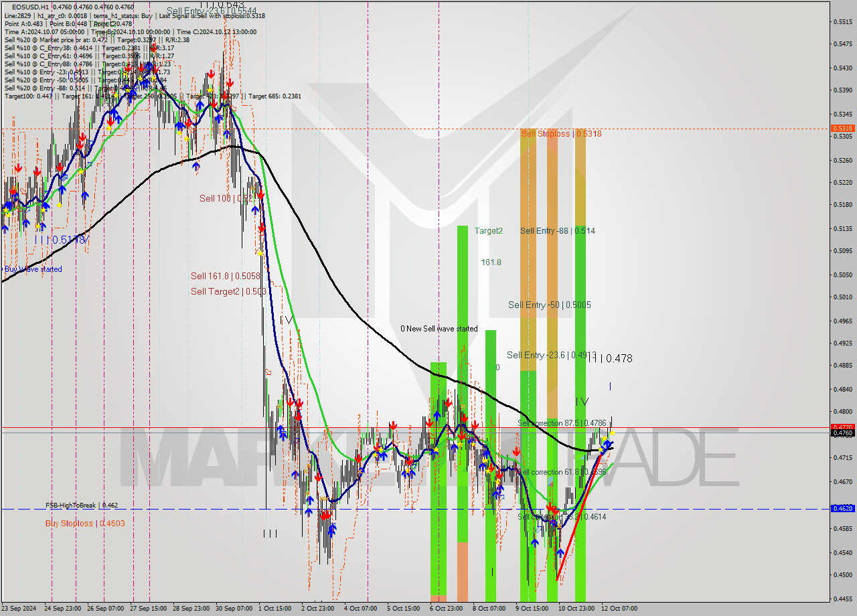This screenshot has height=616, width=857.
Task: Click the green 161.8 level label
Action: [x=491, y=262]
